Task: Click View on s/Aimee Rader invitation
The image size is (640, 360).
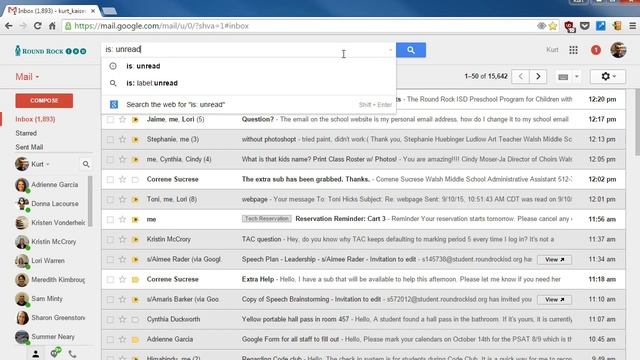Action: click(554, 260)
